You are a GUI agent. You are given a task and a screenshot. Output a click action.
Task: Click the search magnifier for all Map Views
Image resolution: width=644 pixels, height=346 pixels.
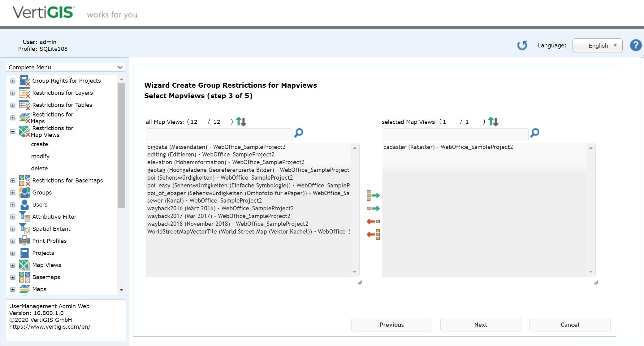pos(298,133)
